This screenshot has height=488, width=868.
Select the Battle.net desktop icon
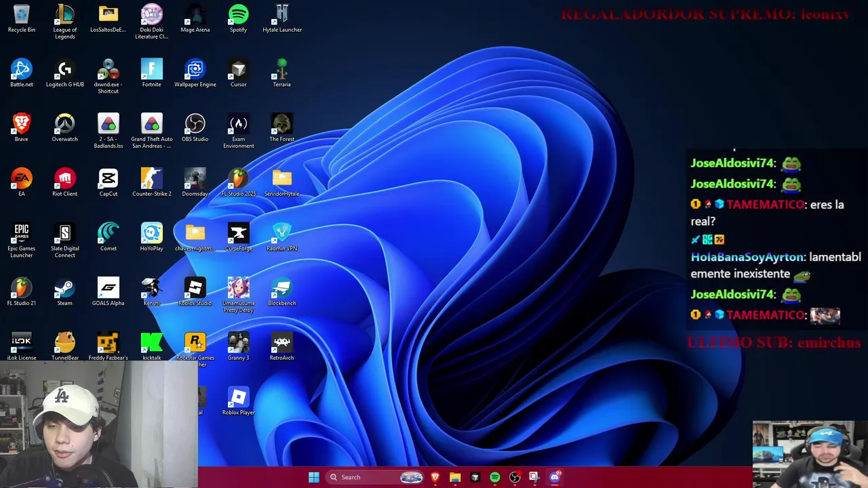22,73
